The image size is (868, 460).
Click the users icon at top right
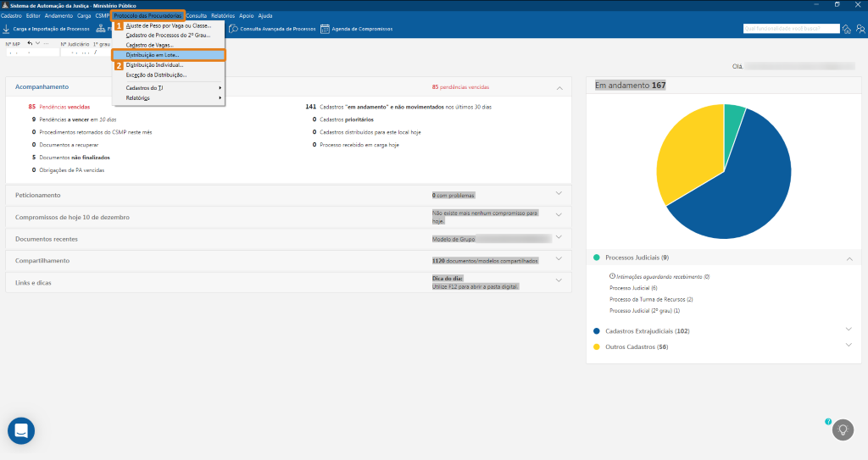tap(860, 29)
